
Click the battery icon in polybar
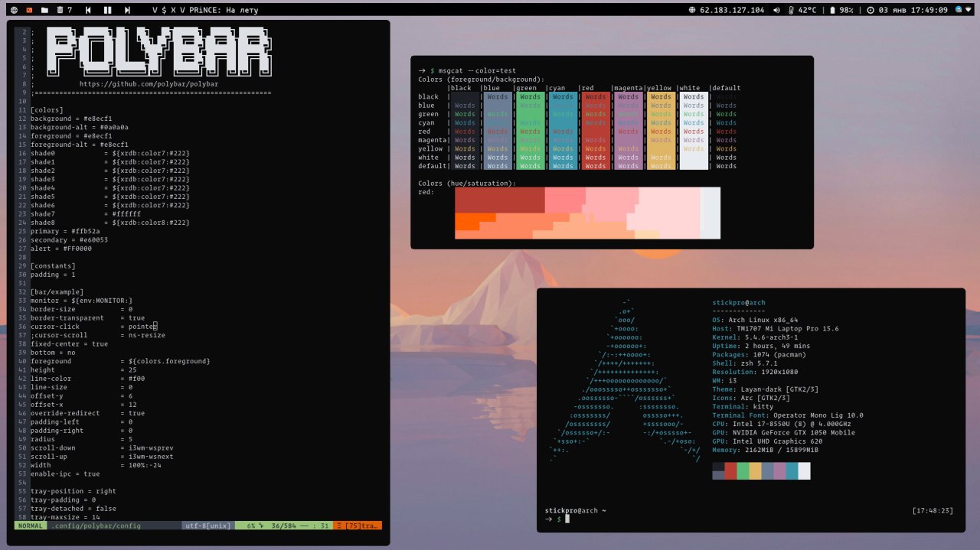[x=832, y=10]
